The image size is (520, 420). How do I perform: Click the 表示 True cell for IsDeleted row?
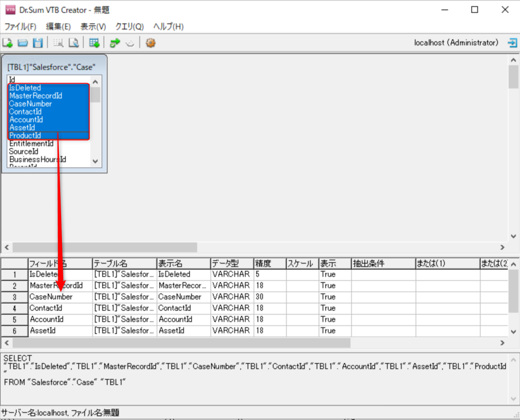[335, 274]
